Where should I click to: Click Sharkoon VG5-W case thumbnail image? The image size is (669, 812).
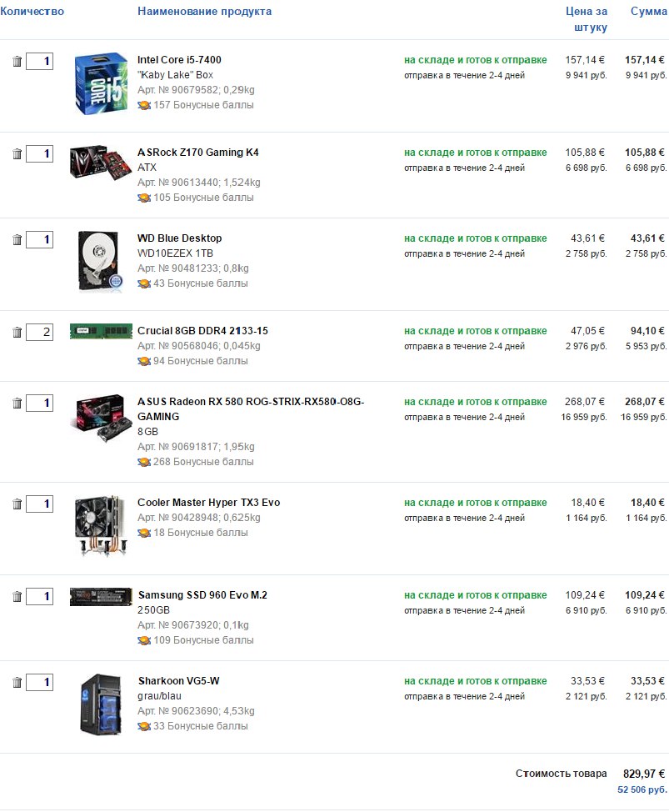click(x=100, y=704)
